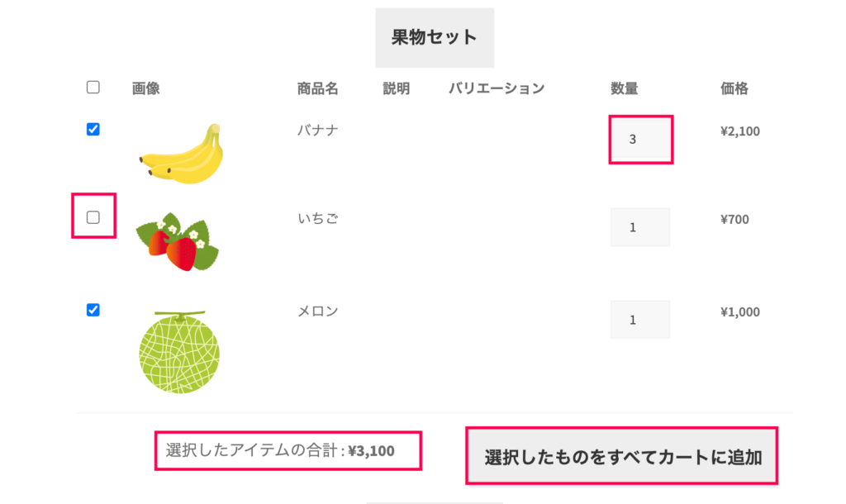846x504 pixels.
Task: Uncheck the メロン row checkbox
Action: (93, 311)
